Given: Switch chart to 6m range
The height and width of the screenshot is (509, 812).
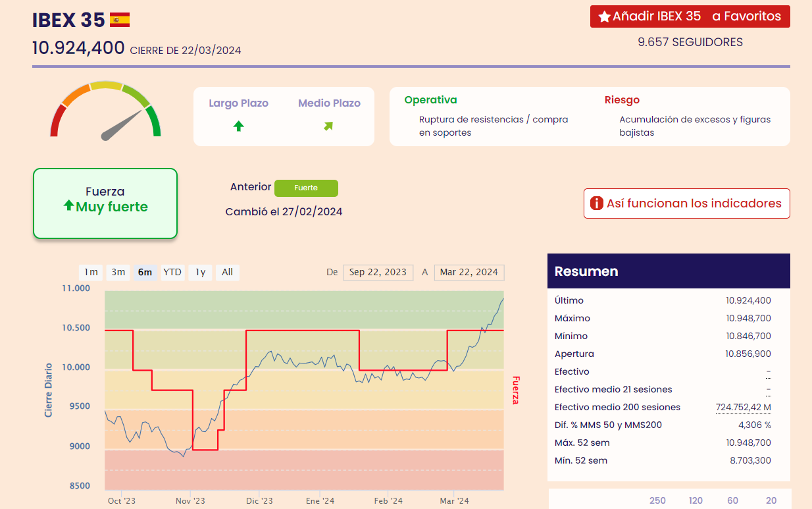Looking at the screenshot, I should click(x=145, y=272).
